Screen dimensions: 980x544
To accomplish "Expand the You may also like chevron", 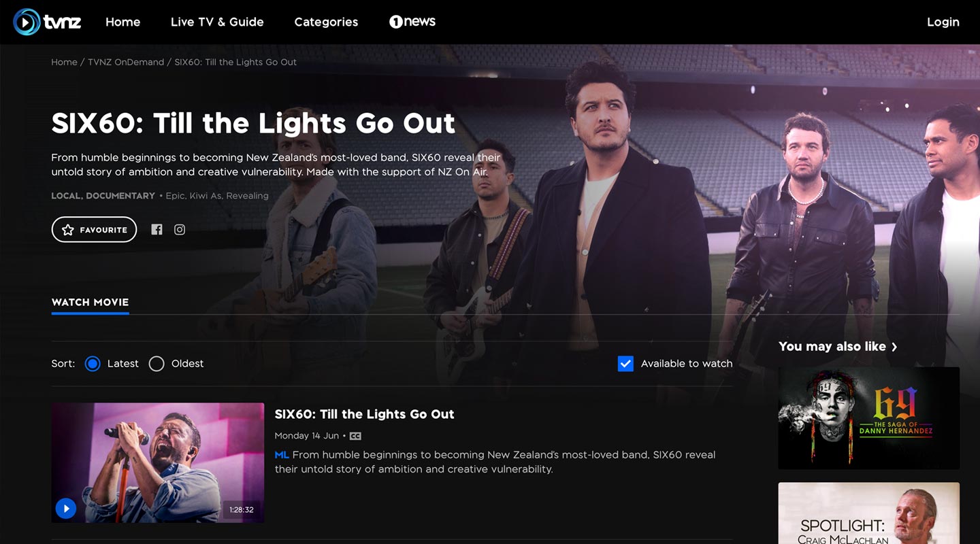I will 894,347.
